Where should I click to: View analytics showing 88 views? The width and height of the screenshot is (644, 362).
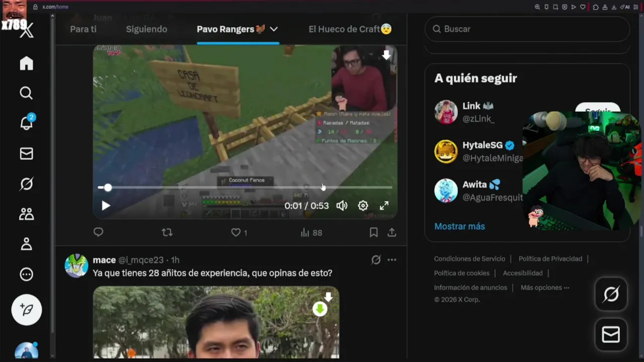coord(311,232)
